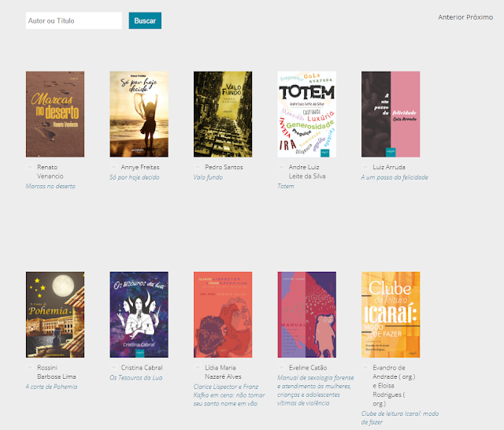Click the 'Manual de sexologia forense' title link
The width and height of the screenshot is (504, 430).
pos(315,390)
